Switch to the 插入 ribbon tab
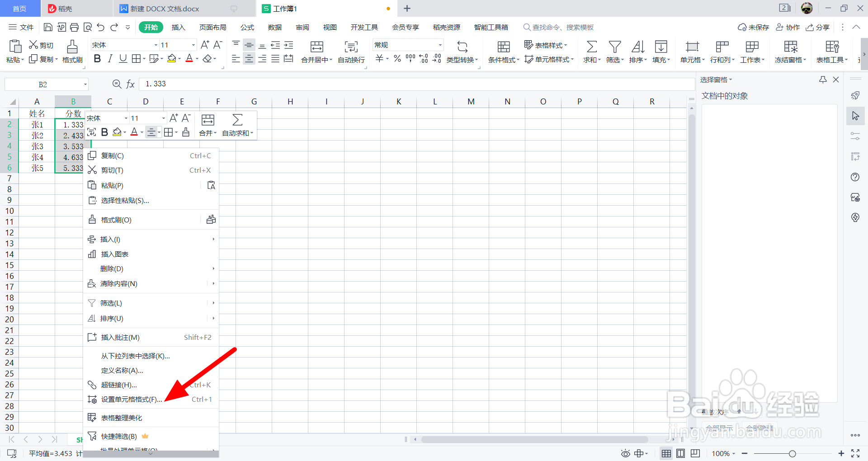Screen dimensions: 868x461 (x=179, y=28)
